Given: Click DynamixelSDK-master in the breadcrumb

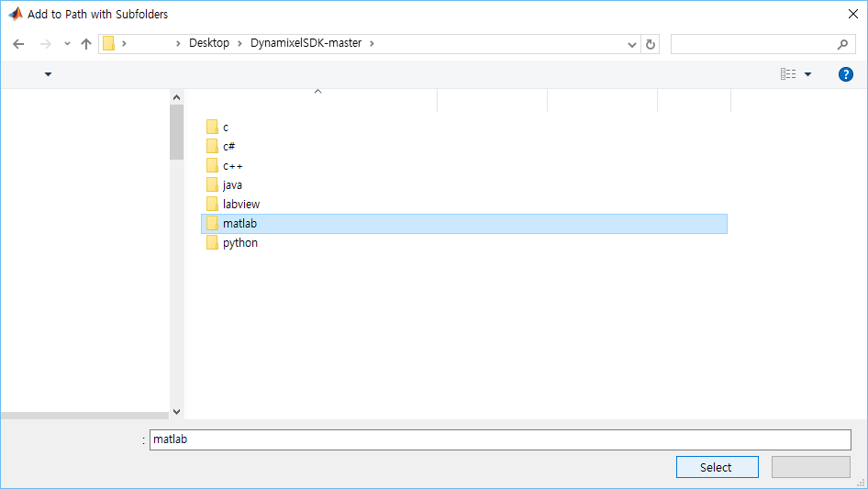Looking at the screenshot, I should [x=306, y=43].
